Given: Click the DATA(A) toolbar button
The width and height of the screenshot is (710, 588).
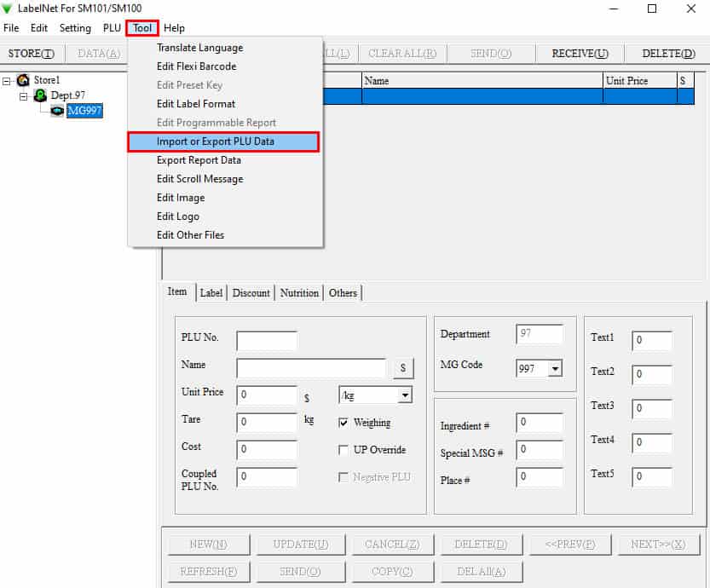Looking at the screenshot, I should (x=99, y=54).
